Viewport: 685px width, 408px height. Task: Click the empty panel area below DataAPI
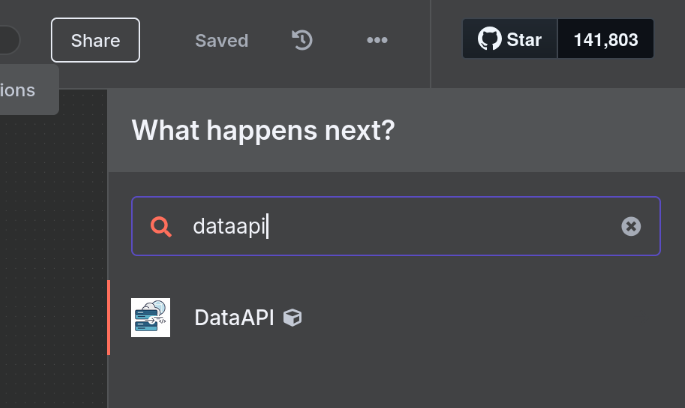pyautogui.click(x=400, y=380)
